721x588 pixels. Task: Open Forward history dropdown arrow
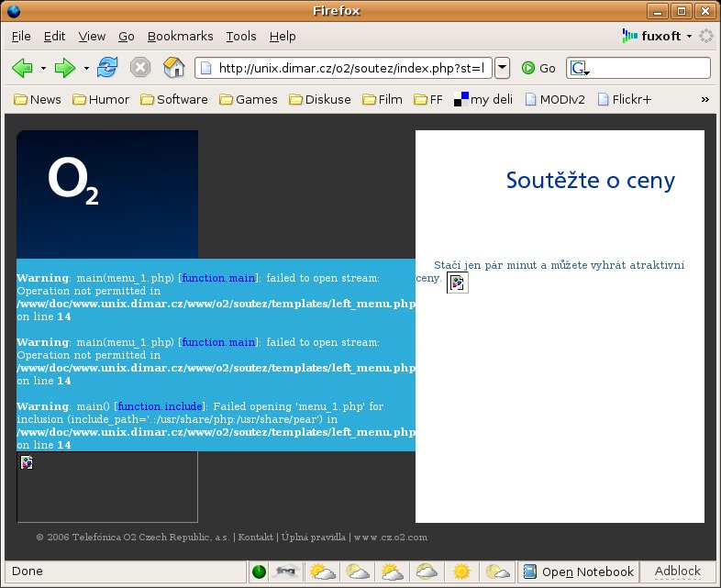point(86,68)
